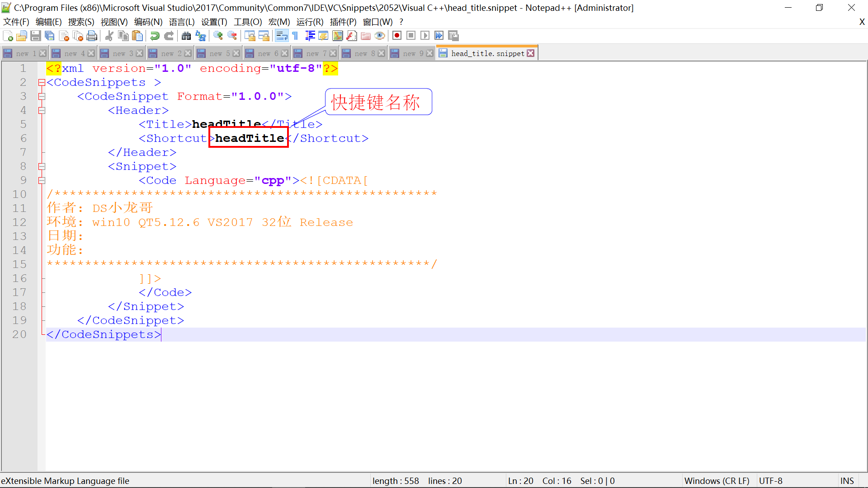Toggle the eye-shaped Monitoring icon
Image resolution: width=868 pixels, height=488 pixels.
coord(380,36)
